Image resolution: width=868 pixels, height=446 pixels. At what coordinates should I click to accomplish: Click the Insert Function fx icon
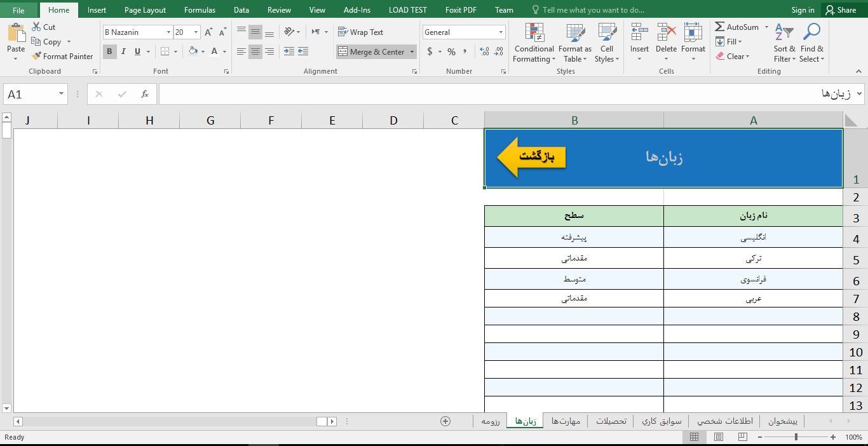click(145, 94)
